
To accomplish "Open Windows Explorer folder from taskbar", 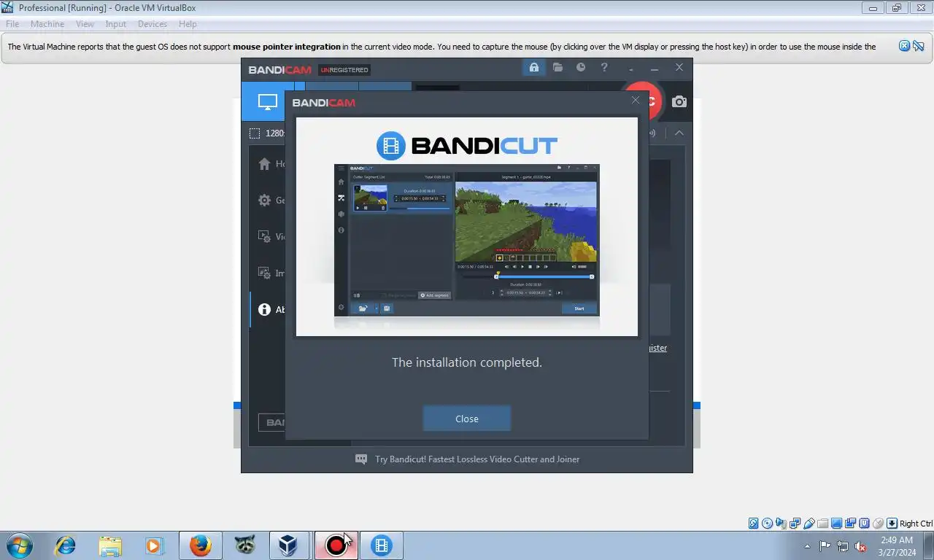I will [110, 545].
